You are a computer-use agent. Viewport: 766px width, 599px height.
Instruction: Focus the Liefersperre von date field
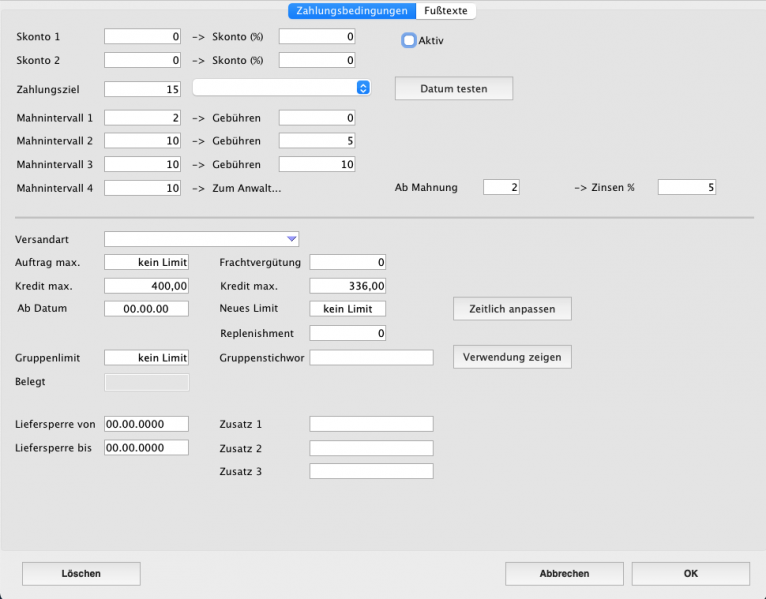146,424
